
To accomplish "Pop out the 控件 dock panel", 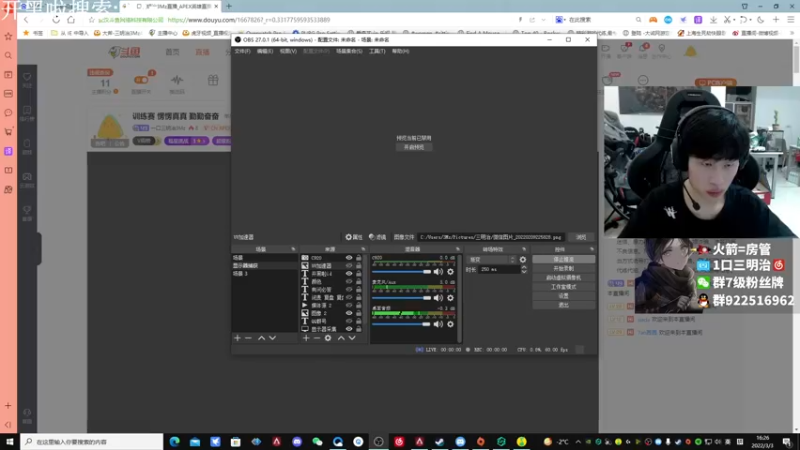I will pyautogui.click(x=592, y=249).
